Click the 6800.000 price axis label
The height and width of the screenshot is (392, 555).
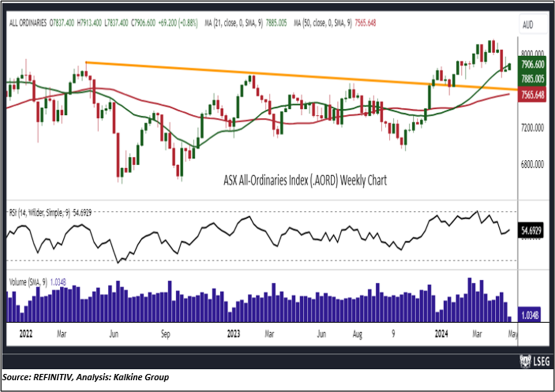pyautogui.click(x=533, y=164)
